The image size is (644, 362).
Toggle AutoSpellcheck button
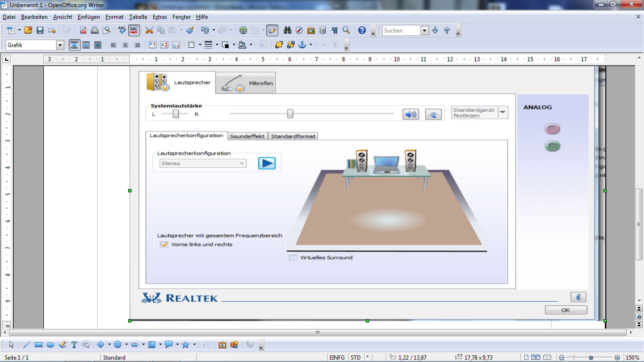tap(134, 30)
